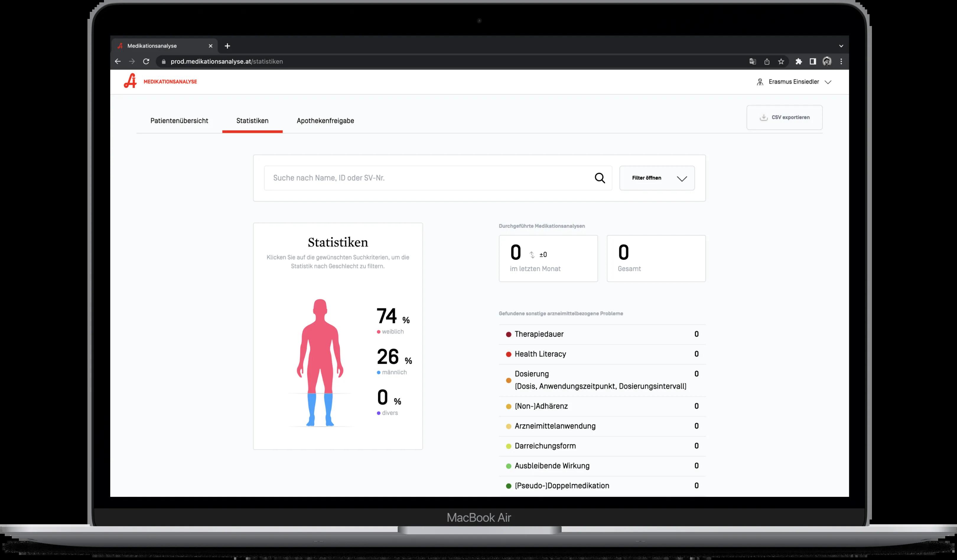Filter statistics by divers gender
957x560 pixels.
389,413
